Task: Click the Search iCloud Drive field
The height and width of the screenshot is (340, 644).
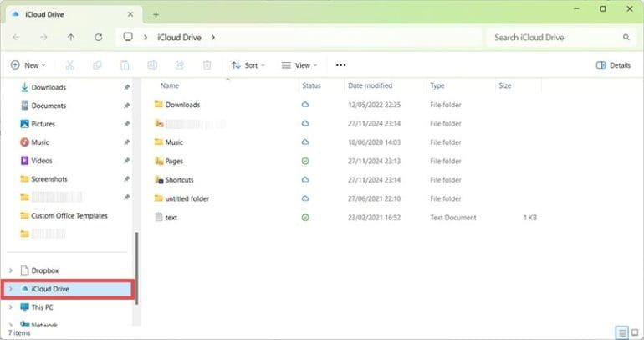Action: tap(554, 38)
